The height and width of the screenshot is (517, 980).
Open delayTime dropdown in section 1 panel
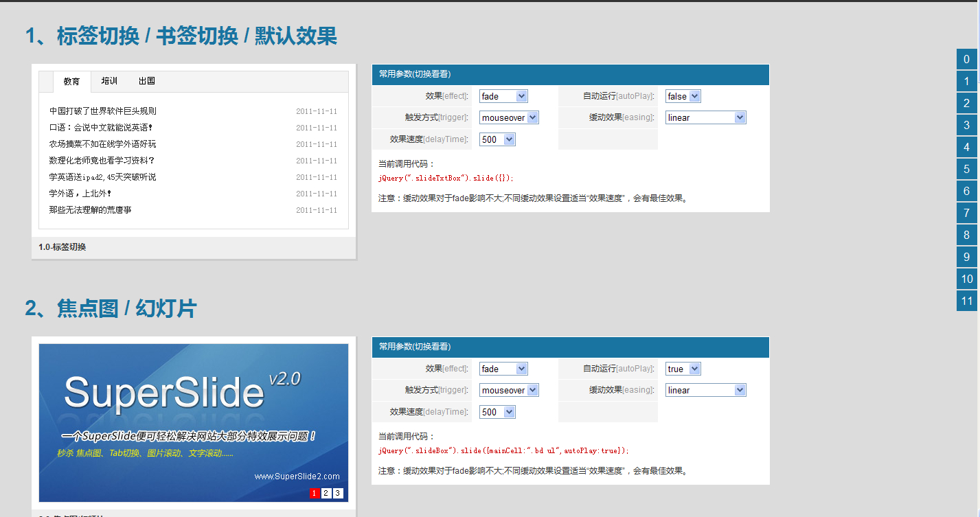coord(497,139)
